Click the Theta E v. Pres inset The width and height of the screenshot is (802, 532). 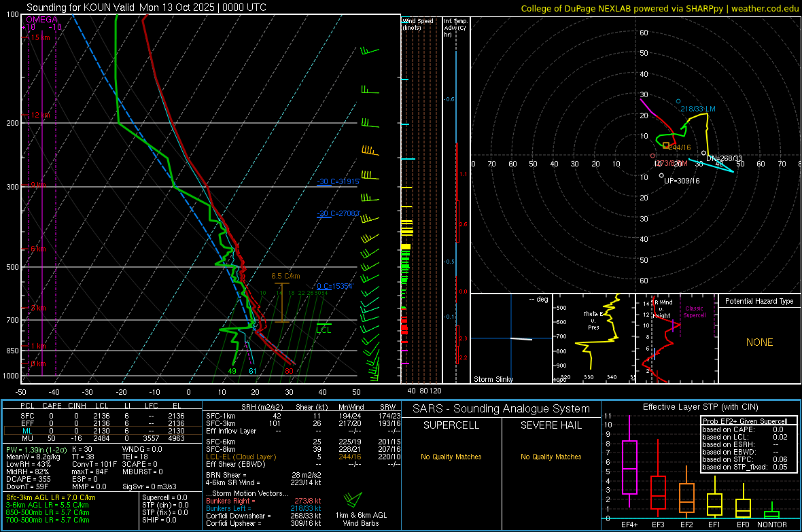(593, 338)
